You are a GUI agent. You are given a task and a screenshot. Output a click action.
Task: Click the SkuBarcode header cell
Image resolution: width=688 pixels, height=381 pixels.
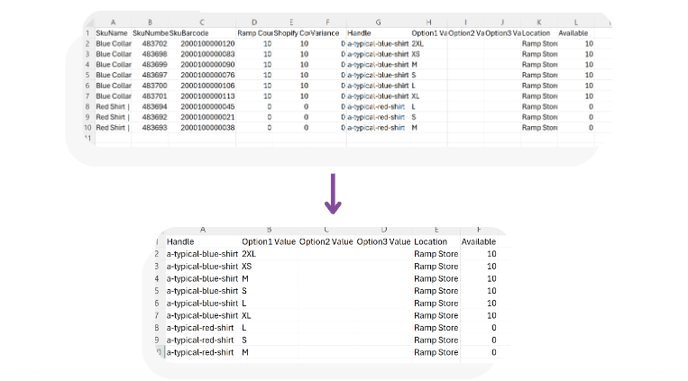tap(202, 33)
